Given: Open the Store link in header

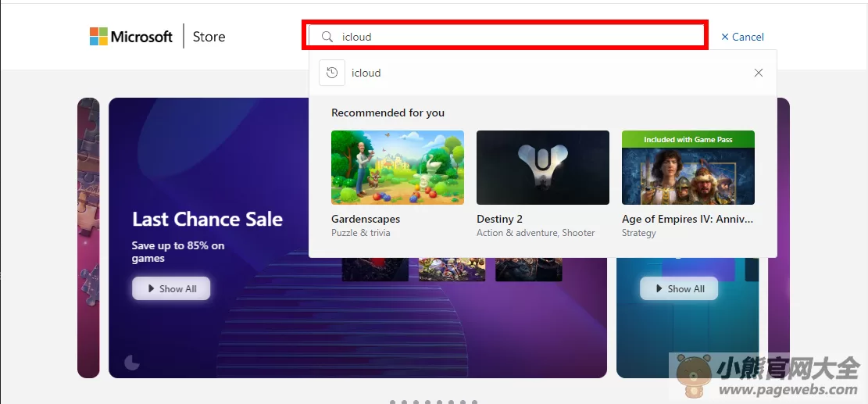Looking at the screenshot, I should pos(209,37).
